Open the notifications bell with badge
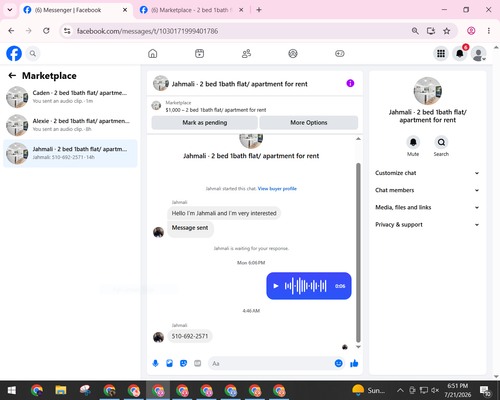Screen dimensions: 500x400 click(x=460, y=53)
